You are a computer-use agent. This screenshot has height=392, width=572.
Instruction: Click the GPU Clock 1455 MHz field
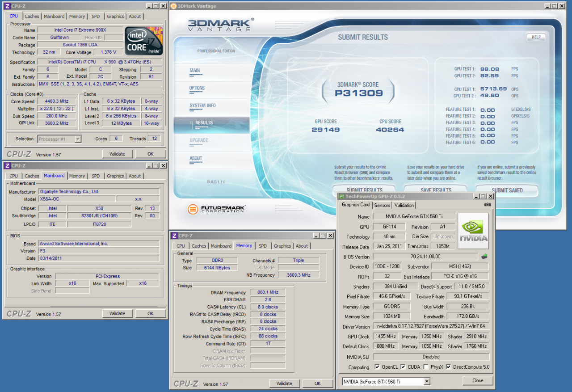(x=385, y=336)
